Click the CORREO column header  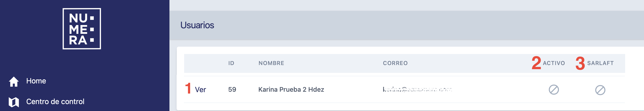tap(395, 63)
